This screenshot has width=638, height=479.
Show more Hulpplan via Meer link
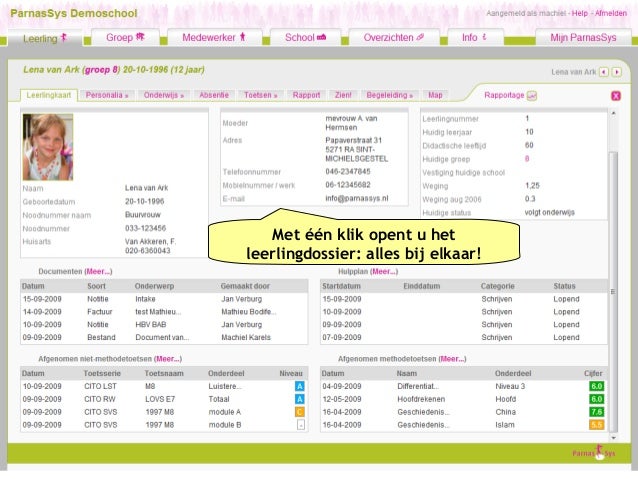[384, 271]
